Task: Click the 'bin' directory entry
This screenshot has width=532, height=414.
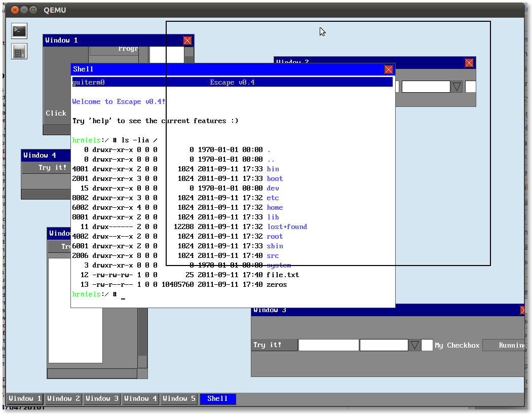Action: coord(273,169)
